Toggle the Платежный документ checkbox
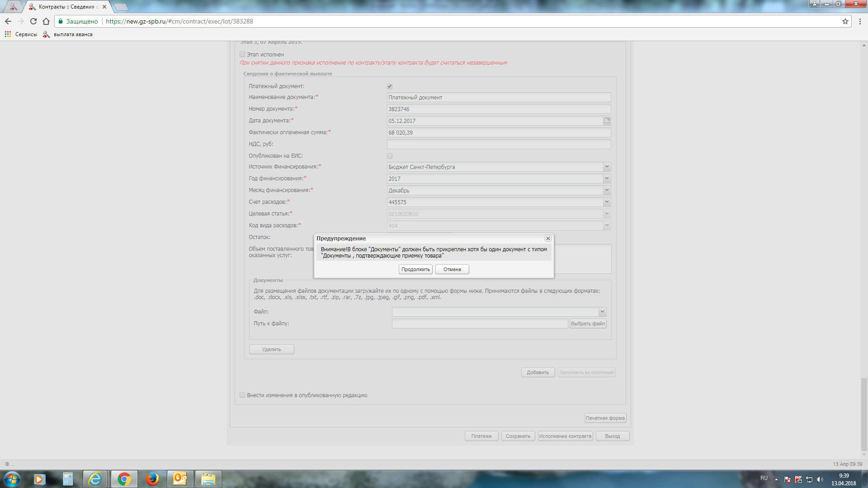Viewport: 868px width, 488px height. 390,86
